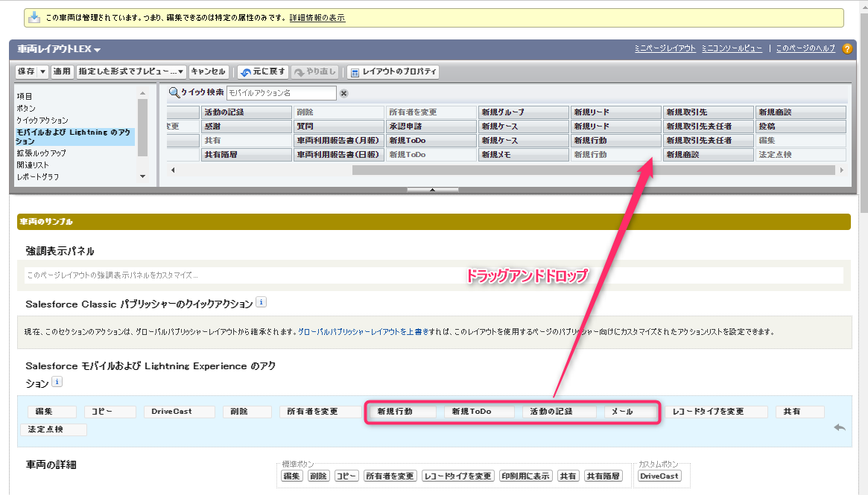The height and width of the screenshot is (495, 868).
Task: Click the キャンセル button
Action: 208,71
